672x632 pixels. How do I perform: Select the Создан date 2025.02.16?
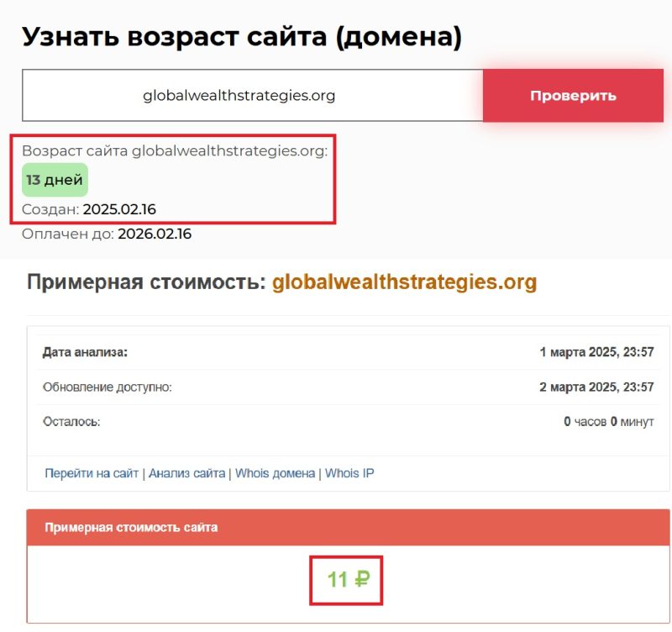pos(119,209)
